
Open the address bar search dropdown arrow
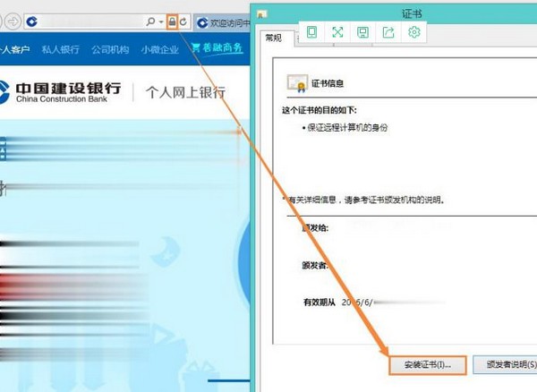[160, 21]
